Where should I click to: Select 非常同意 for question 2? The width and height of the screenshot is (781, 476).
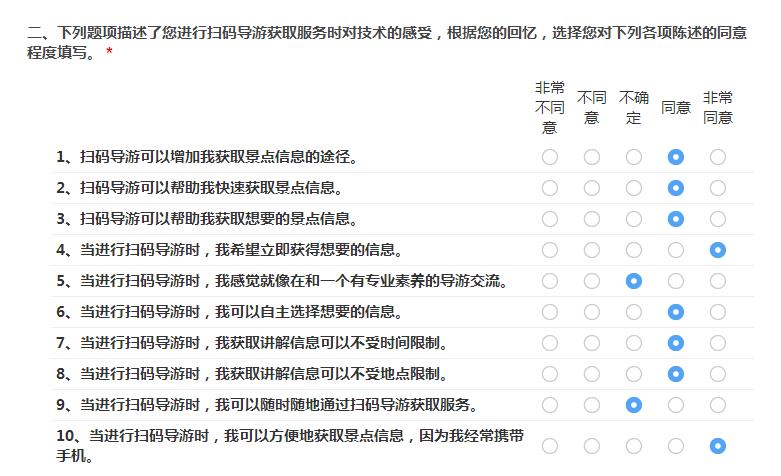717,188
